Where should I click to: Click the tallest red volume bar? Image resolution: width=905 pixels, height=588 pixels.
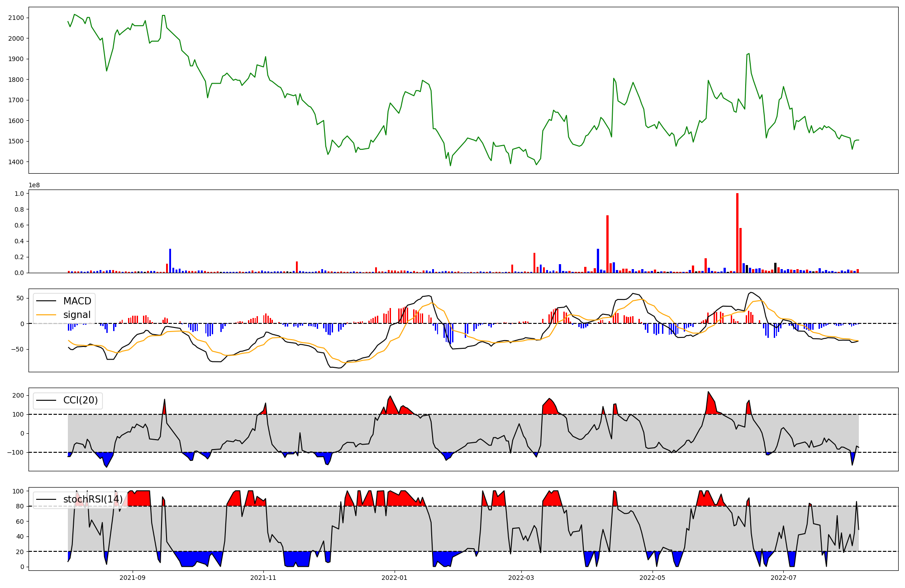[x=737, y=233]
